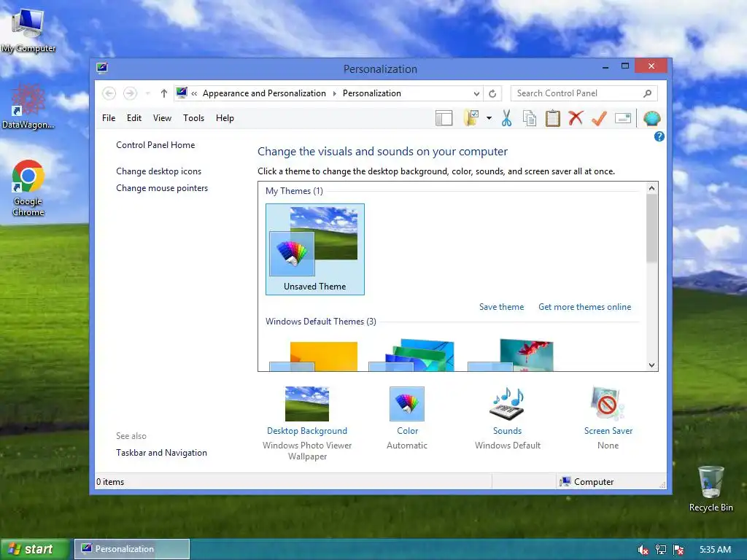
Task: Toggle the preview pane layout icon
Action: 444,118
